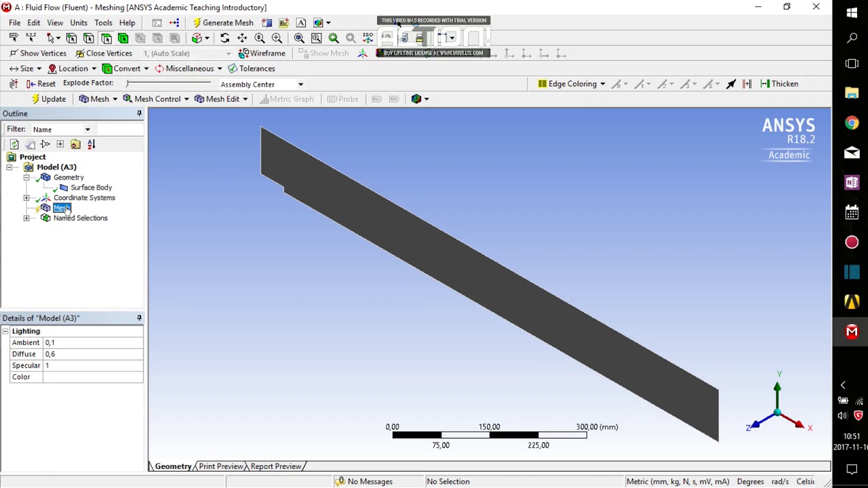The image size is (868, 488).
Task: Click the annotation preferences arrow icon
Action: coord(731,84)
